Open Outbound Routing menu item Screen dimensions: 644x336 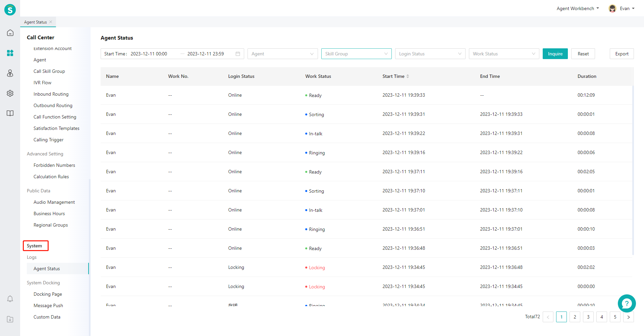pyautogui.click(x=53, y=105)
